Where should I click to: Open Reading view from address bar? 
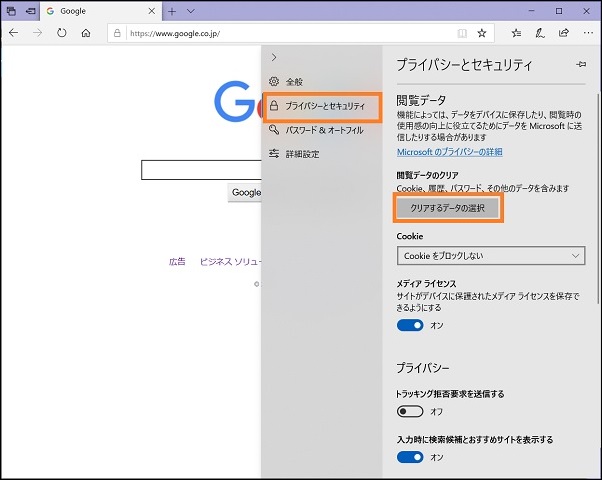point(462,32)
